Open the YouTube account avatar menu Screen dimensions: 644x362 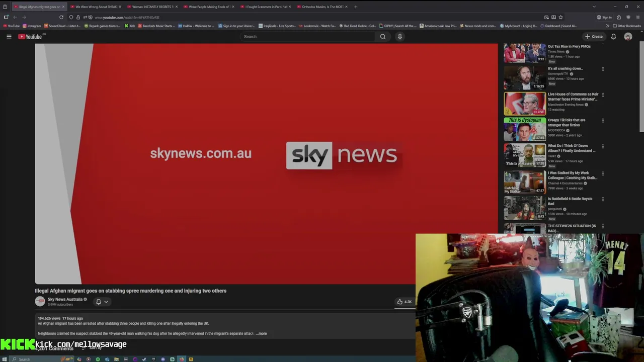point(628,37)
